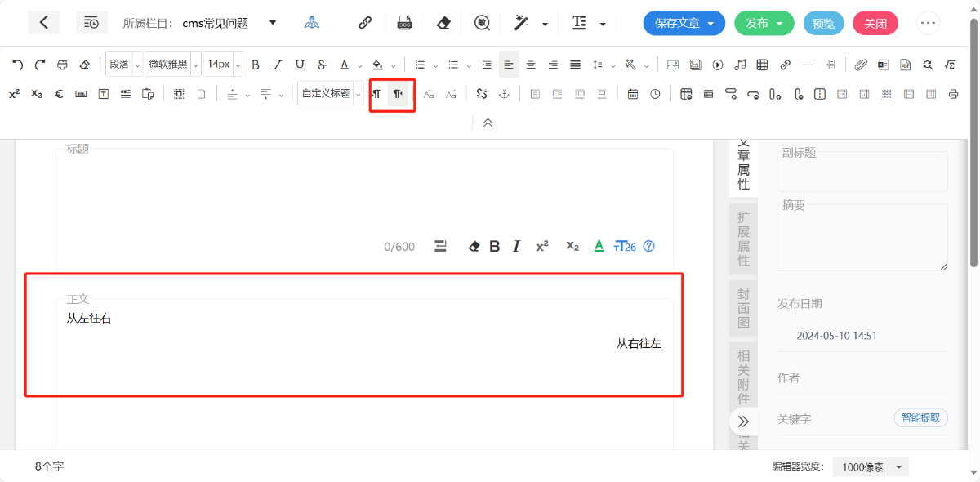Insert date using calendar icon
This screenshot has width=980, height=482.
[x=633, y=94]
